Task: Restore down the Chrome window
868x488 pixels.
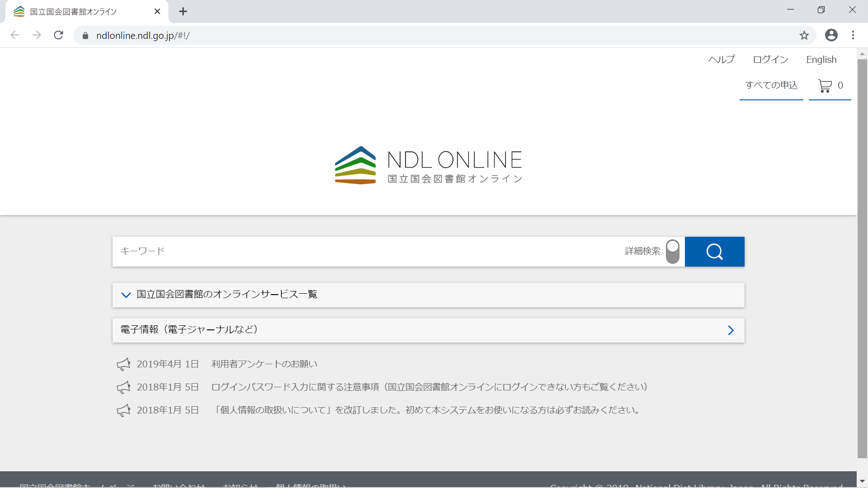Action: [821, 10]
